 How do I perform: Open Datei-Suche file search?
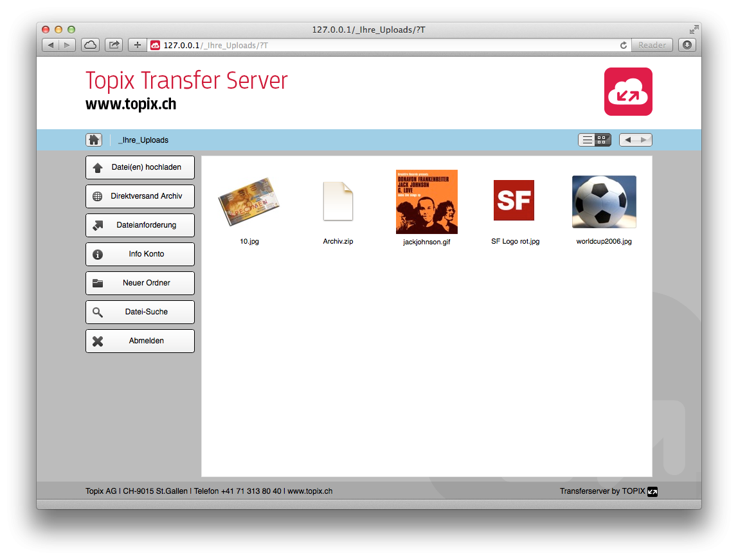click(x=139, y=312)
